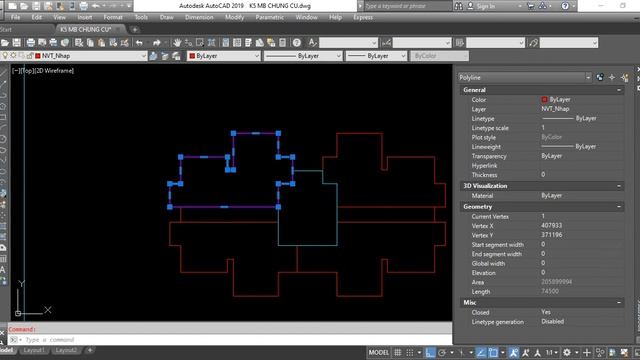
Task: Toggle Ortho mode in status bar
Action: click(430, 352)
